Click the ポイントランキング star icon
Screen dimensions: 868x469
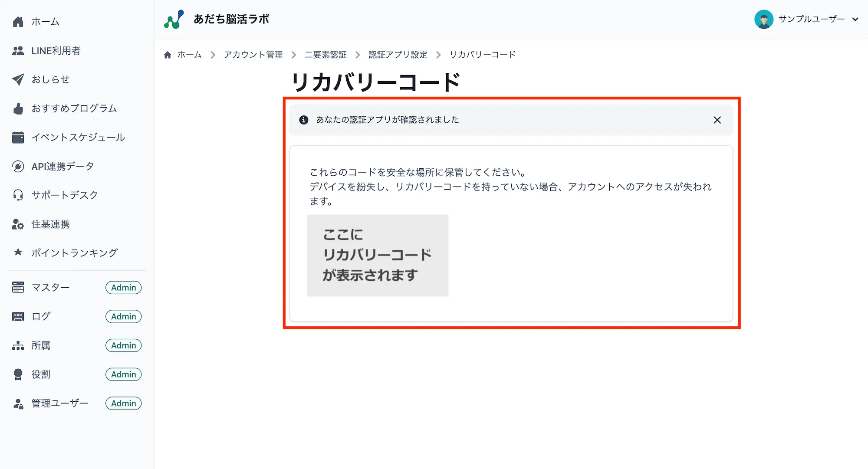pyautogui.click(x=17, y=253)
